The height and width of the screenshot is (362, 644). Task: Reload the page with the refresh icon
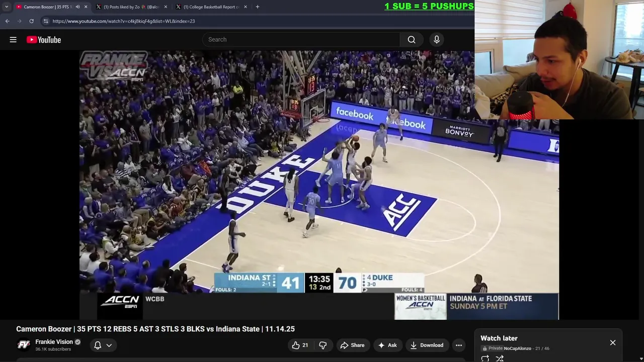31,21
